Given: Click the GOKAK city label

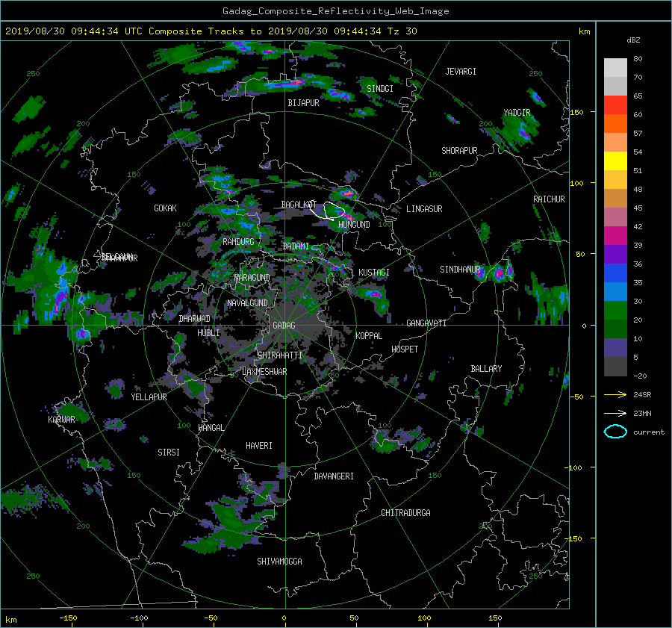Looking at the screenshot, I should point(165,208).
